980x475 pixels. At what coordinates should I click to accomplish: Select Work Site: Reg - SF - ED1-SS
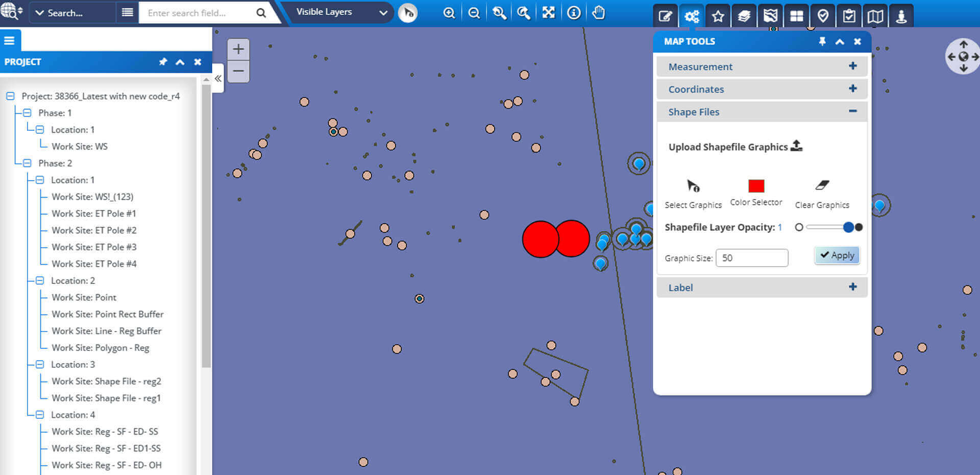pos(106,448)
